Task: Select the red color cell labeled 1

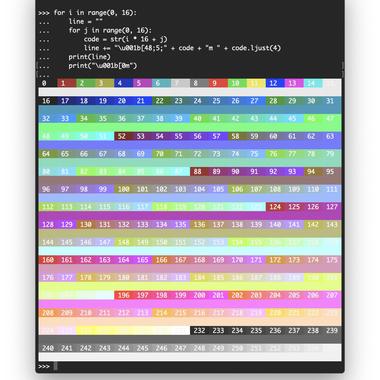Action: pyautogui.click(x=67, y=83)
